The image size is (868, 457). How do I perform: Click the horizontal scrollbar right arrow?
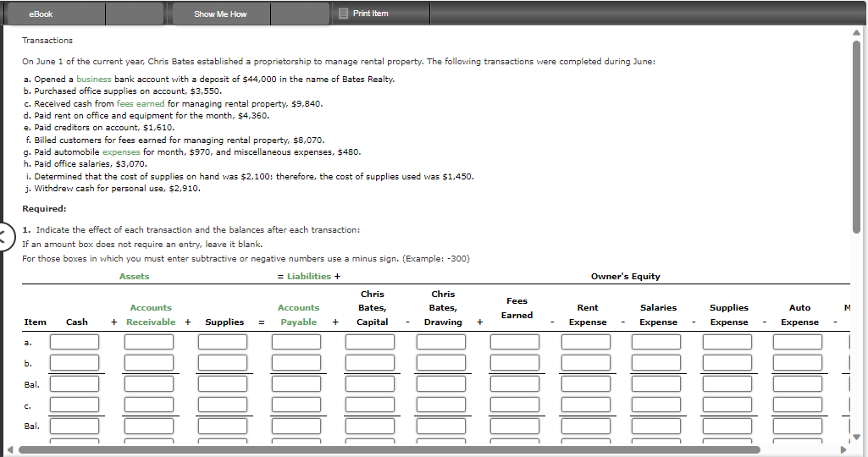click(843, 450)
